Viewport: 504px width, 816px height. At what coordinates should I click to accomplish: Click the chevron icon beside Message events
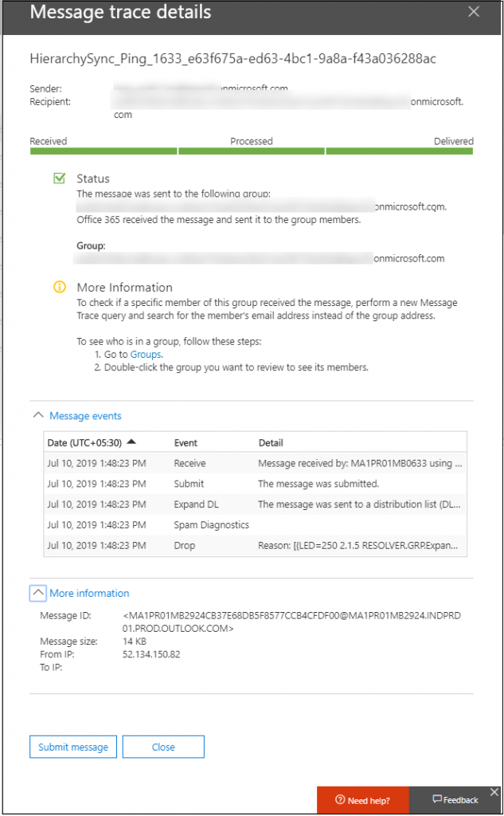tap(37, 414)
